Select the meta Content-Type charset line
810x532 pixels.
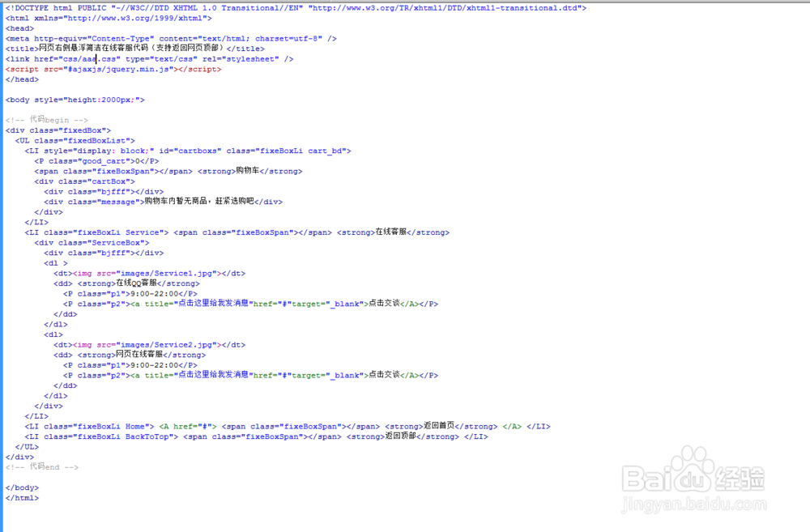(x=171, y=38)
